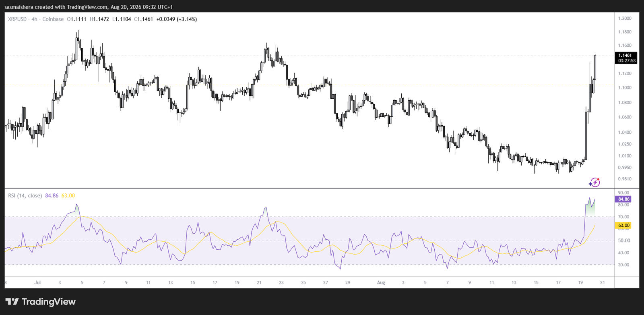Click the 63.00 yellow axis tag
This screenshot has height=315, width=644.
pyautogui.click(x=623, y=225)
